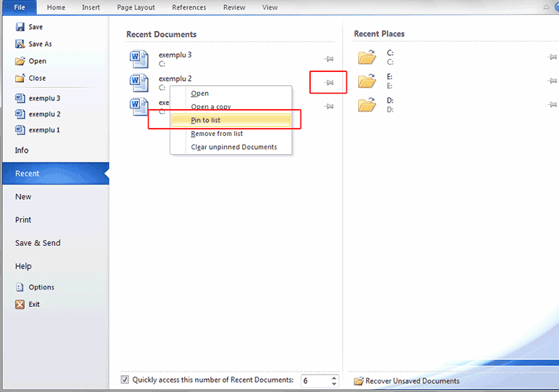Choose Remove from list menu entry
Image resolution: width=559 pixels, height=392 pixels.
(x=217, y=134)
